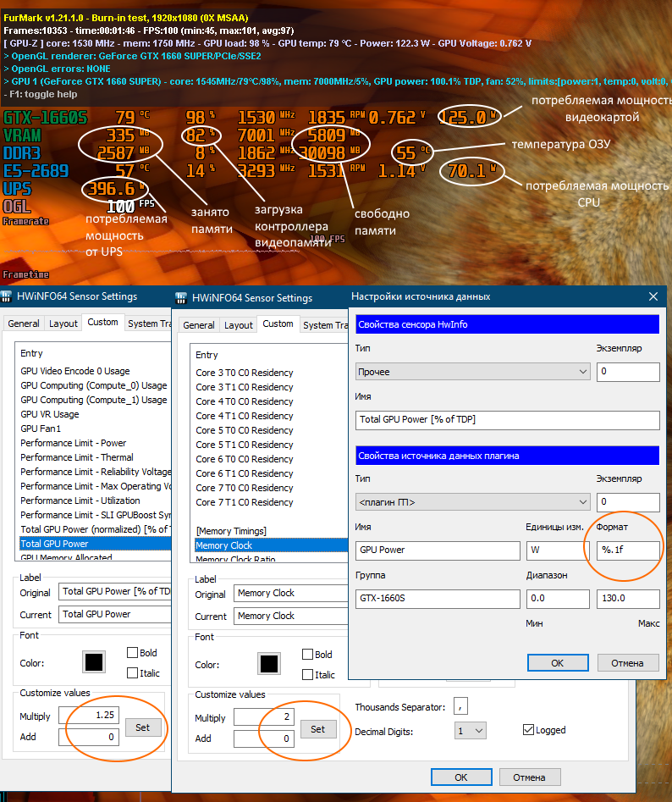Open System Tray tab in middle window

[324, 325]
